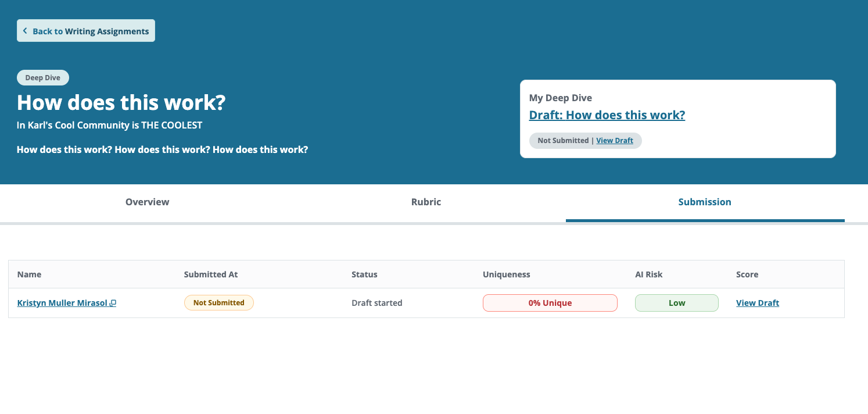
Task: Click external-link icon beside Kristyn Muller Mirasol
Action: 113,303
